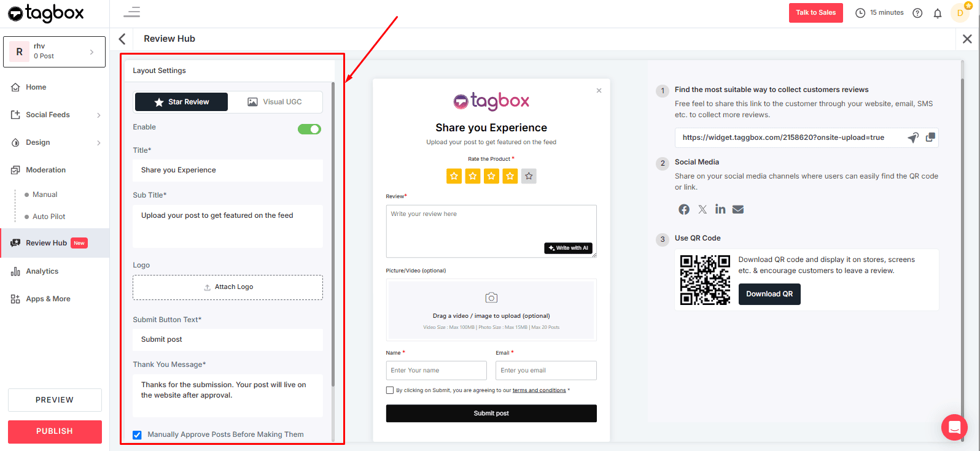Click the 15 minutes clock indicator

[879, 12]
